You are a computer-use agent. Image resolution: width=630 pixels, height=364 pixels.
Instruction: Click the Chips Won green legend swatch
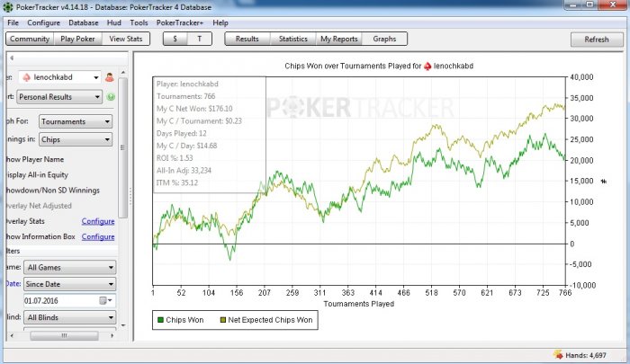tap(160, 320)
